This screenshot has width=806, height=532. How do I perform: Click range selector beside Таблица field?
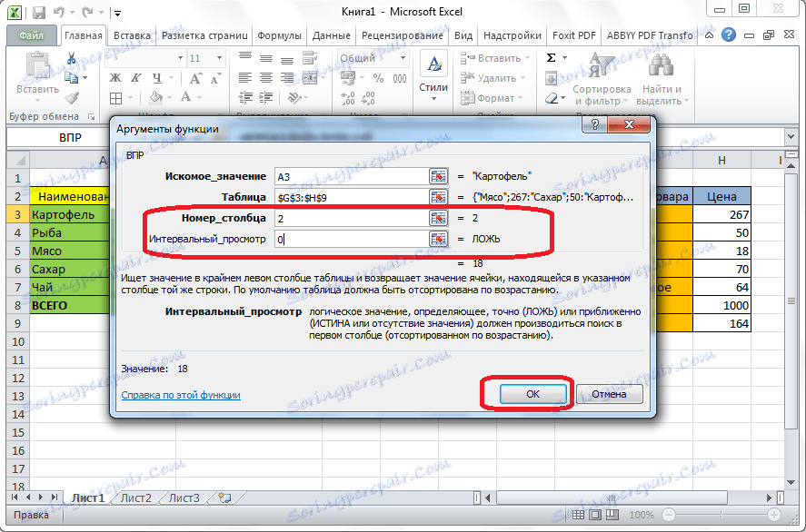[438, 196]
